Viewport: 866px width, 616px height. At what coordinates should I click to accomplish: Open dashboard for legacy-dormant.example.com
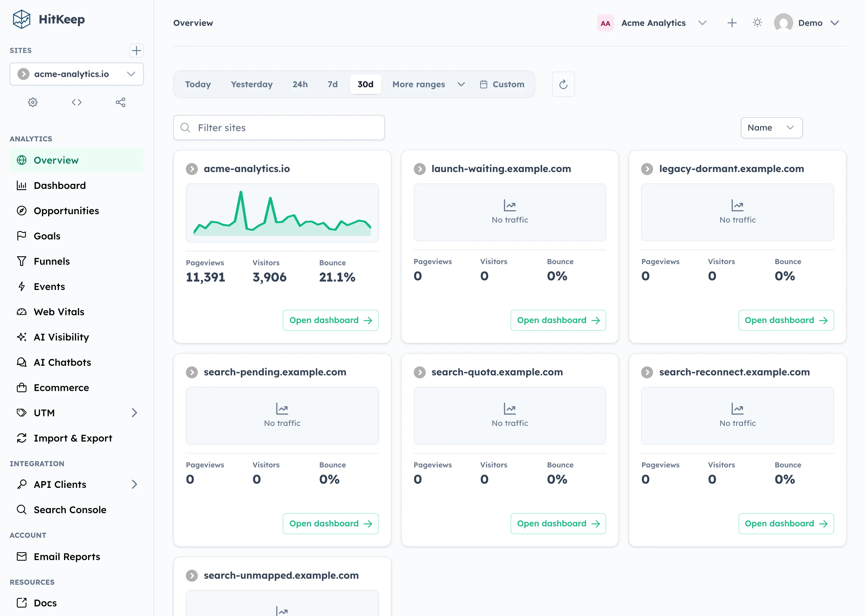coord(786,321)
